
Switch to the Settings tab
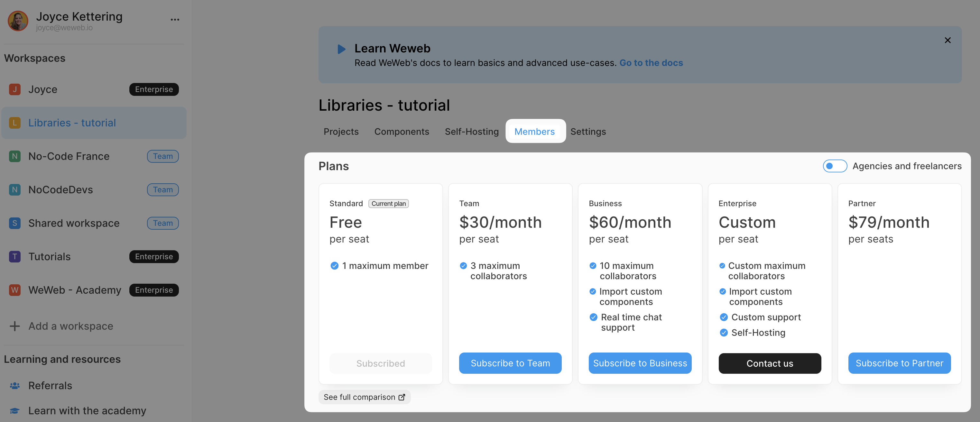588,132
